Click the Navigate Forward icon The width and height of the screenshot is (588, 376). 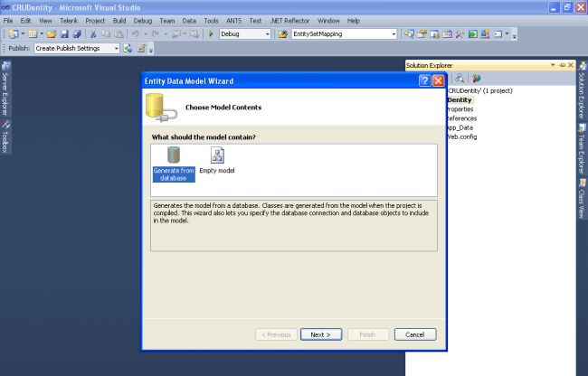(194, 34)
